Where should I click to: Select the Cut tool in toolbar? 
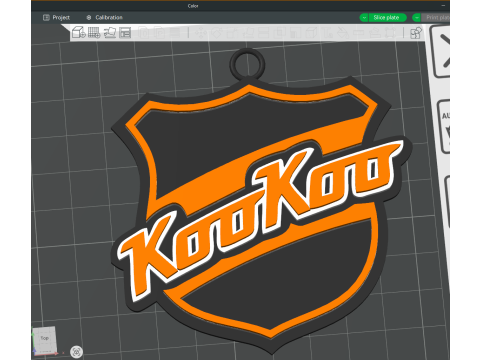tap(264, 33)
